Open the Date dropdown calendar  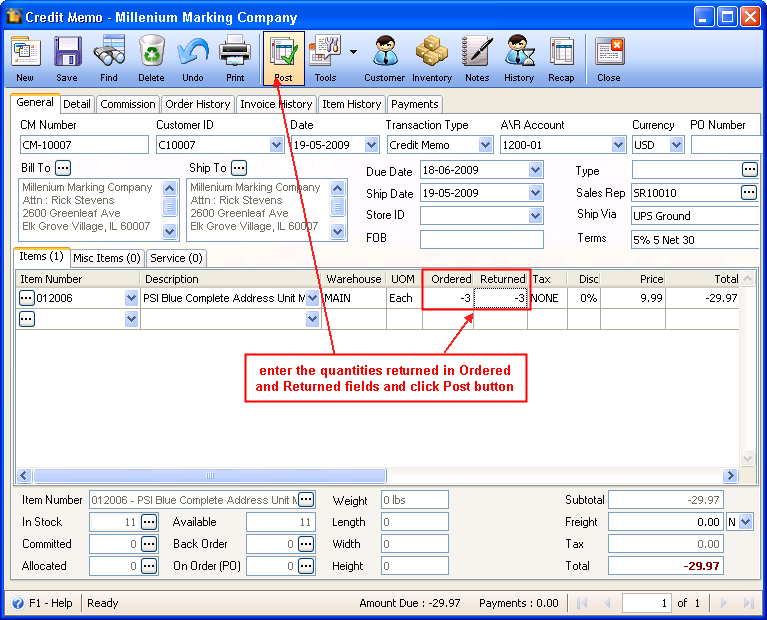pos(372,145)
